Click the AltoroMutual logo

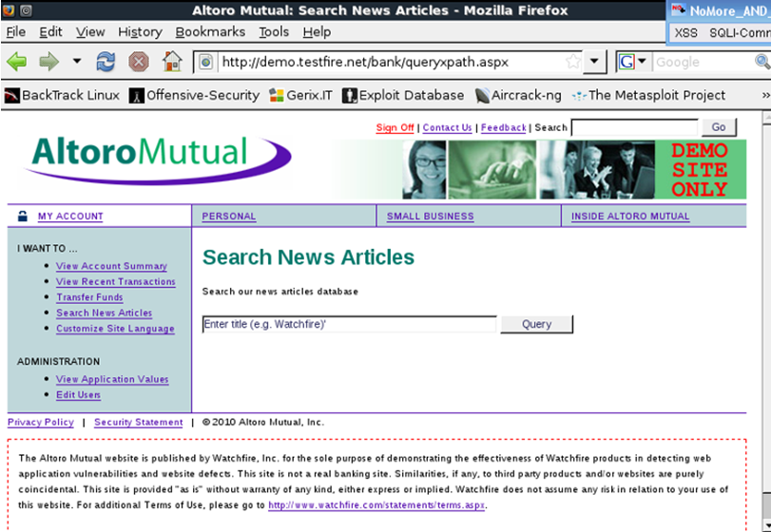coord(156,161)
